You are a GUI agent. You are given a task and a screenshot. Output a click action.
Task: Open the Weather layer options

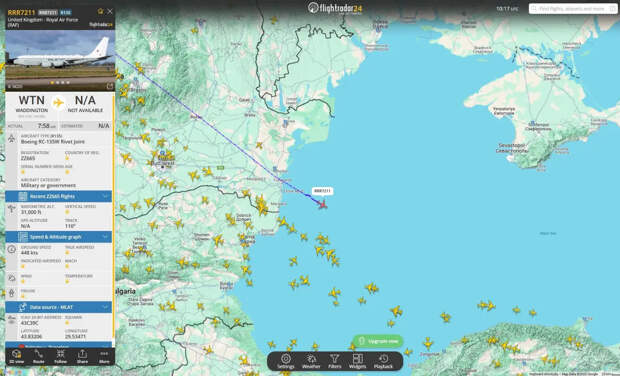coord(311,361)
